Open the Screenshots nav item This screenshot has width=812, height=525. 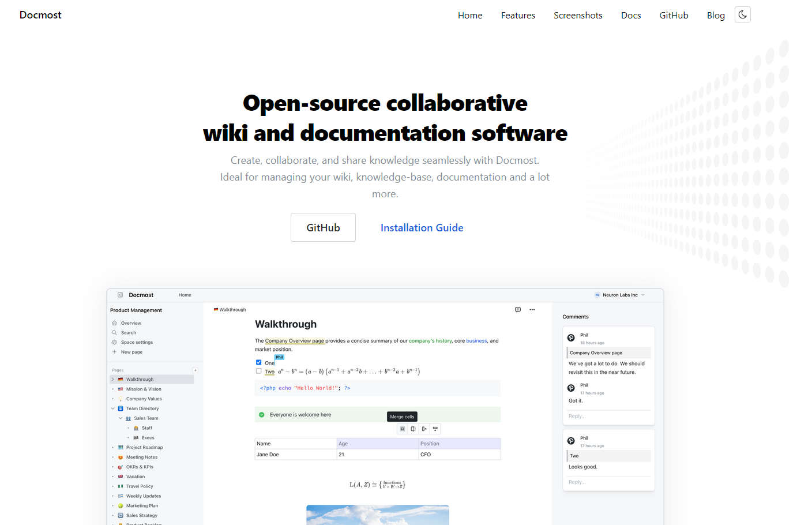click(x=578, y=16)
